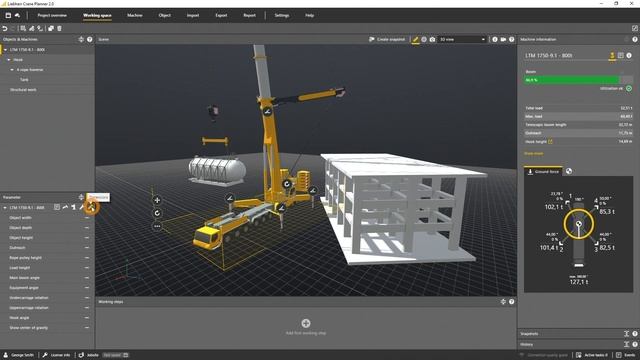Image resolution: width=640 pixels, height=360 pixels.
Task: Open the Object menu
Action: click(164, 16)
